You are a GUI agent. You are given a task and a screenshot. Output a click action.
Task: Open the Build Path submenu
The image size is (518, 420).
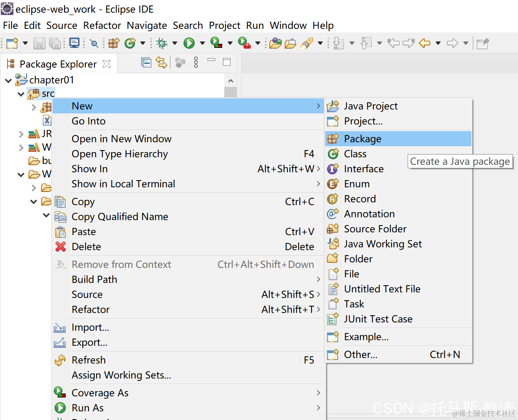188,279
